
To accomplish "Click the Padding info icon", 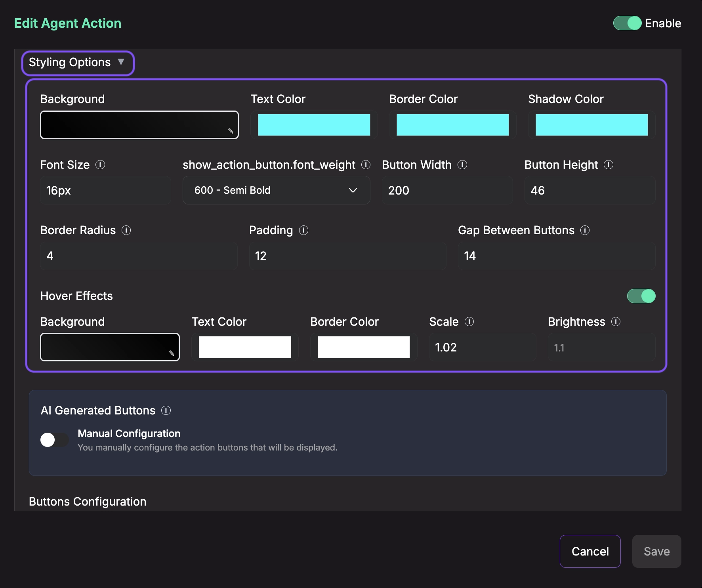I will click(304, 230).
